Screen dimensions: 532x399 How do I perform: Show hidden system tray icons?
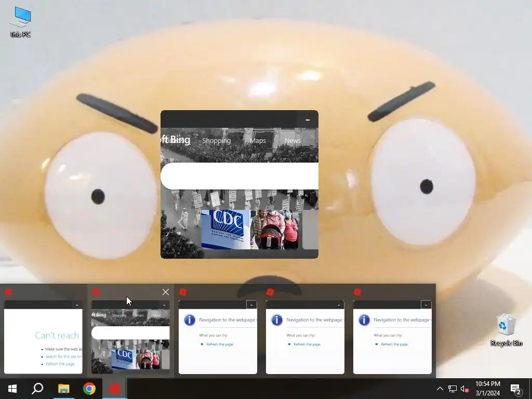click(440, 389)
